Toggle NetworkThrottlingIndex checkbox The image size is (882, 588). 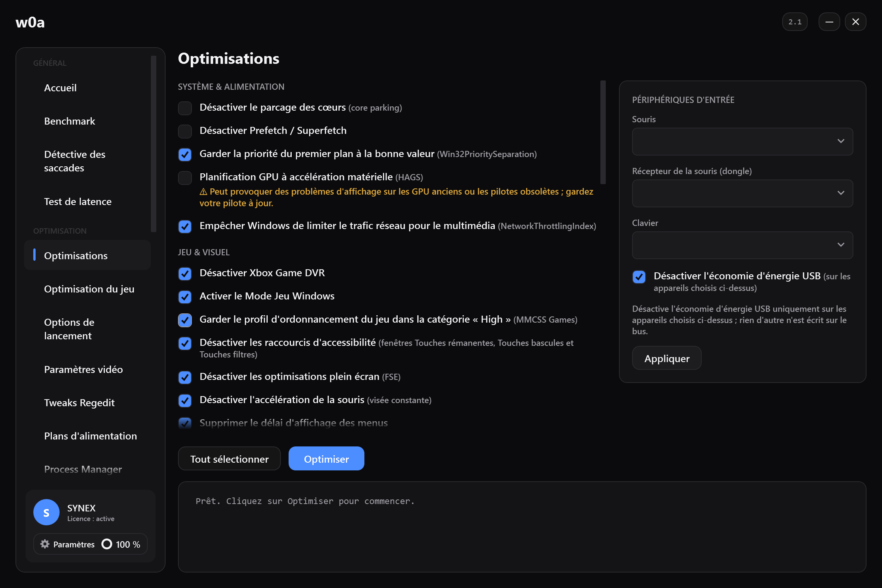click(x=185, y=226)
